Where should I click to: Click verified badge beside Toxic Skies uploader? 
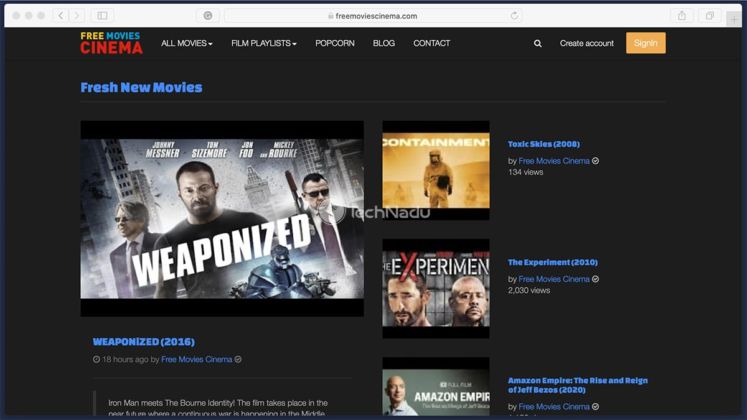596,161
